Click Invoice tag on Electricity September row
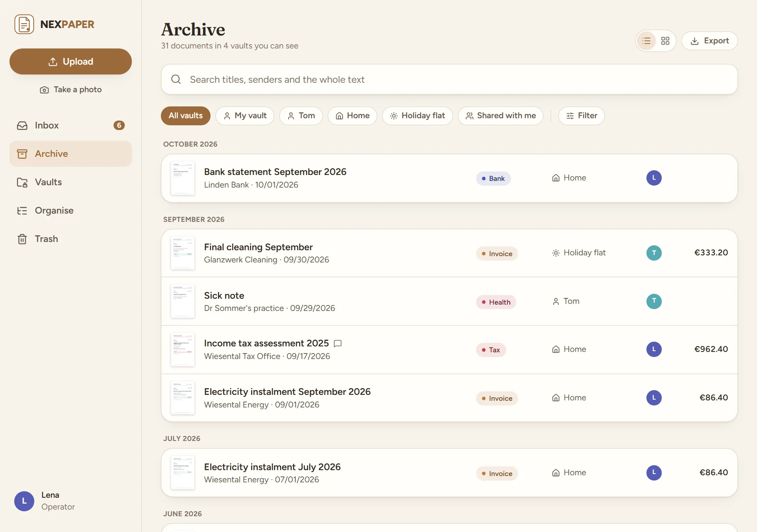The image size is (757, 532). (497, 398)
